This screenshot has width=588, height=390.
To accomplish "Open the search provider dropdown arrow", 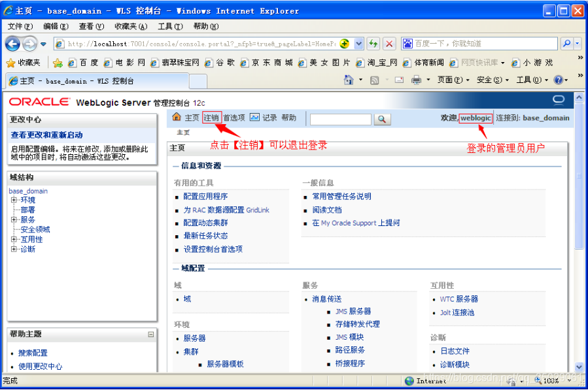I will tap(578, 44).
